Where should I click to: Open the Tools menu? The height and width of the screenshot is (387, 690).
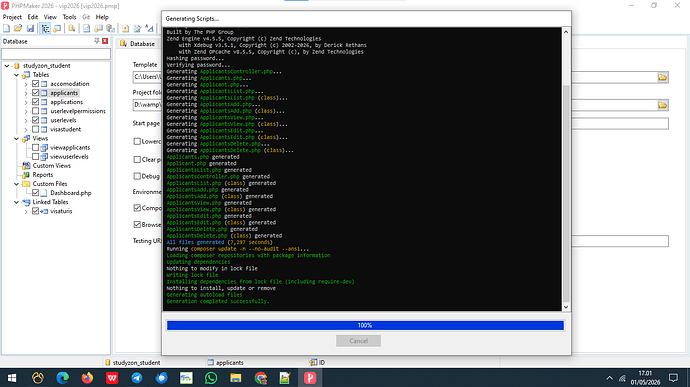tap(70, 17)
